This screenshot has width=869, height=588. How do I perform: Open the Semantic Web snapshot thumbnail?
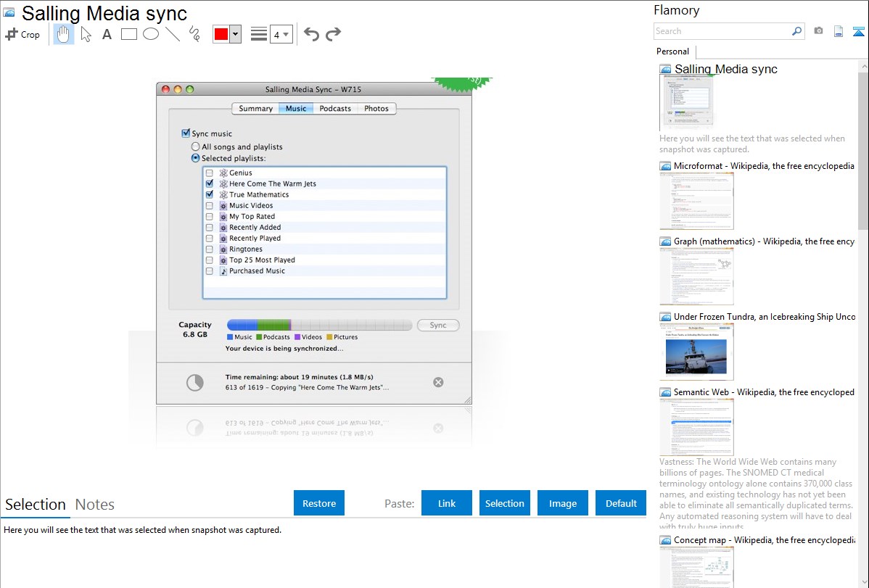click(x=696, y=427)
